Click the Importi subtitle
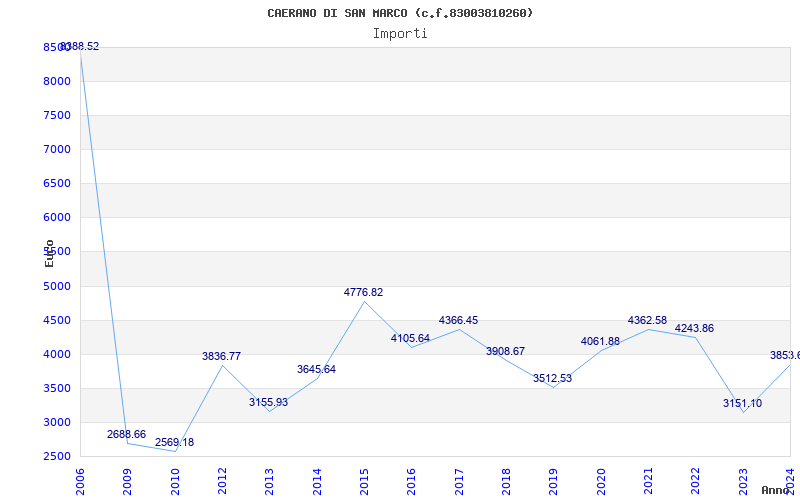800x500 pixels. (400, 34)
